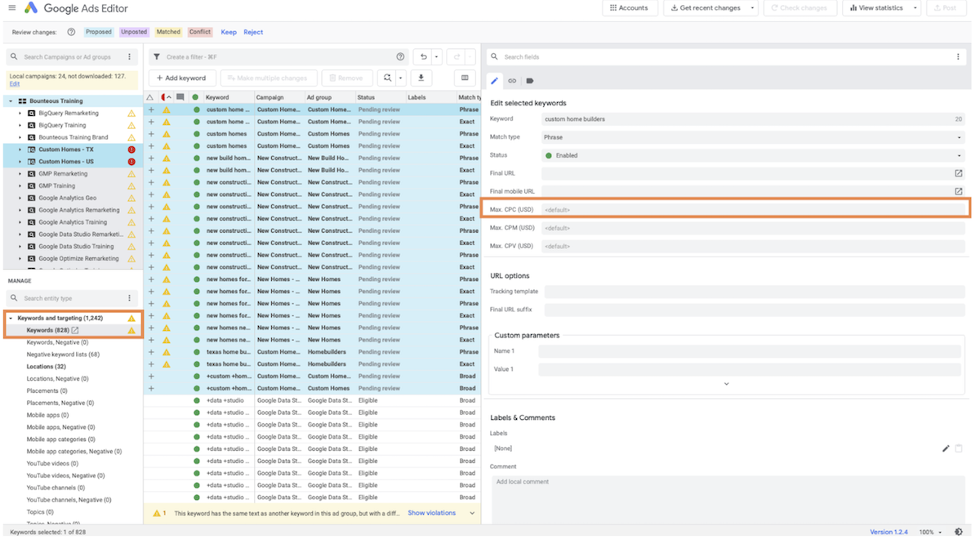Click the funnel filter icon
This screenshot has width=980, height=549.
pos(157,57)
